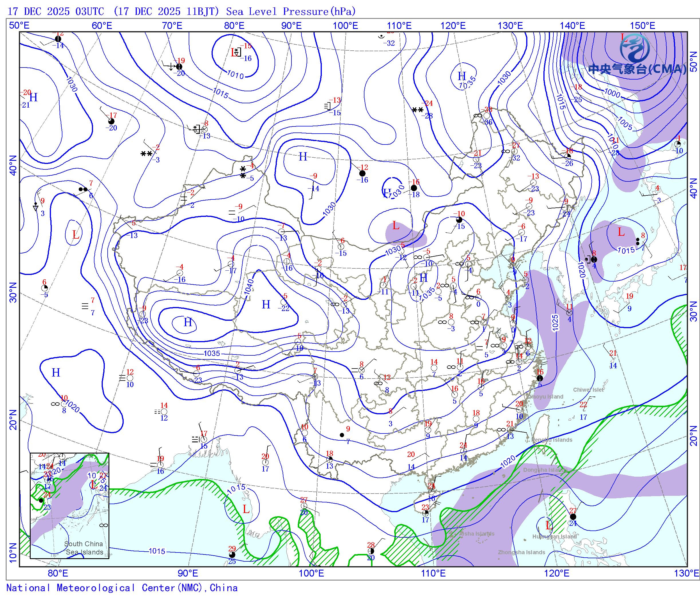Screen dimensions: 700x606
Task: Click the red L over Bay of Bengal
Action: [246, 509]
